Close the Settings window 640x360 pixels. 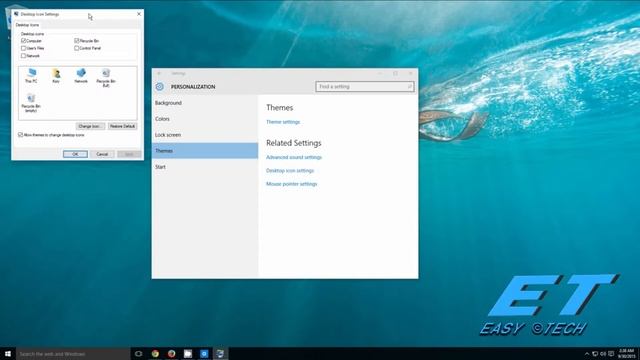[411, 73]
